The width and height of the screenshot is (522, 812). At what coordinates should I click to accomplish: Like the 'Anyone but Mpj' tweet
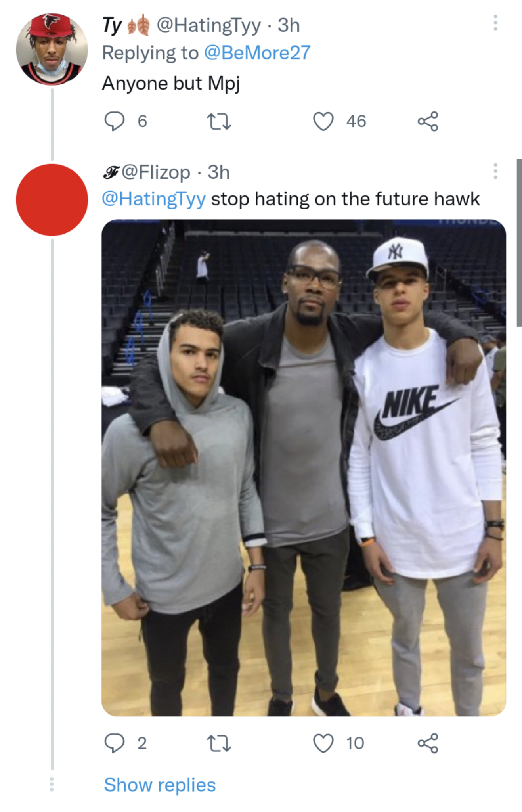[323, 121]
